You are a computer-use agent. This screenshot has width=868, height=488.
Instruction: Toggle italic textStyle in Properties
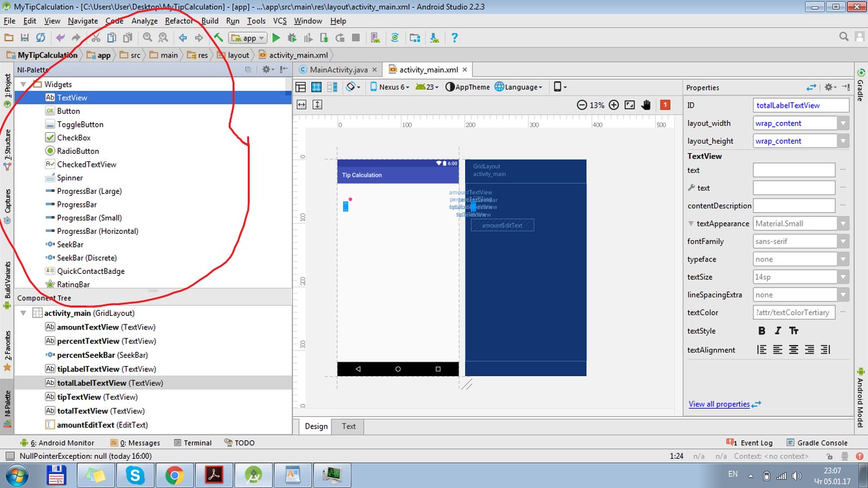778,331
